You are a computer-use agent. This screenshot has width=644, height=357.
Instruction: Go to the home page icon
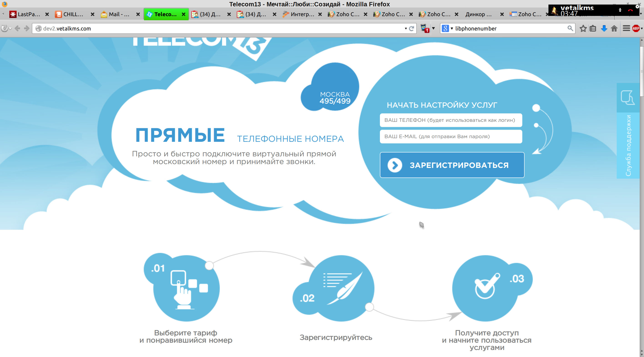(614, 28)
